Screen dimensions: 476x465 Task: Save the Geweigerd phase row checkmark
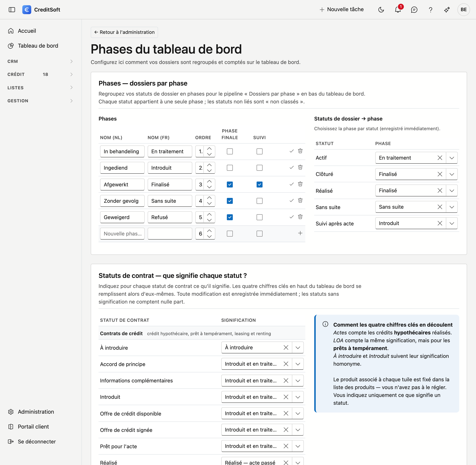tap(292, 217)
